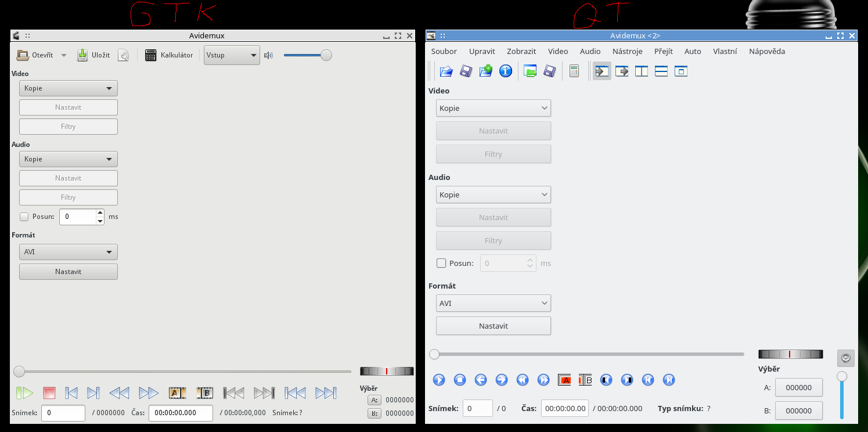Open Video Kopie dropdown in QT window
868x432 pixels.
[494, 108]
